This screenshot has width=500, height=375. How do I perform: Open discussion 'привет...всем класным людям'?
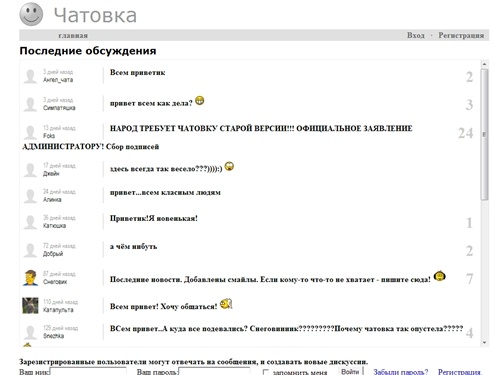(x=165, y=192)
